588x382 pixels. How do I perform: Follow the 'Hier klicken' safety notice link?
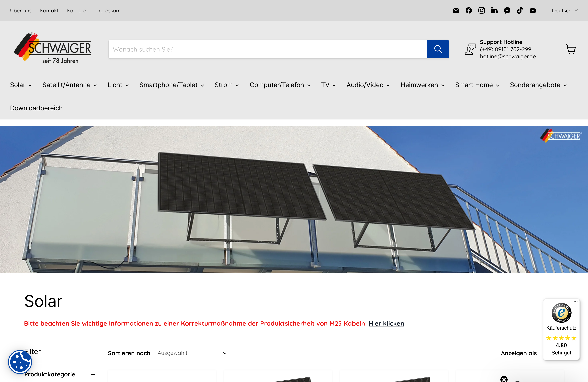[x=386, y=323]
